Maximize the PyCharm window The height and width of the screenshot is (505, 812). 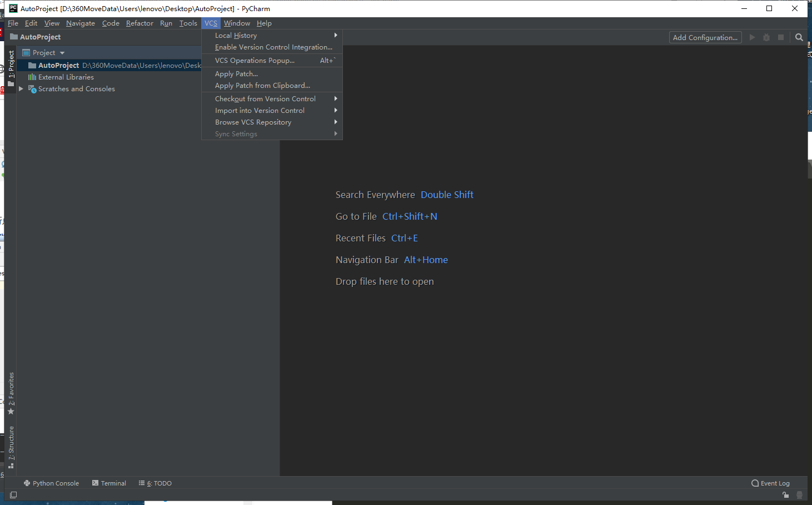click(769, 8)
